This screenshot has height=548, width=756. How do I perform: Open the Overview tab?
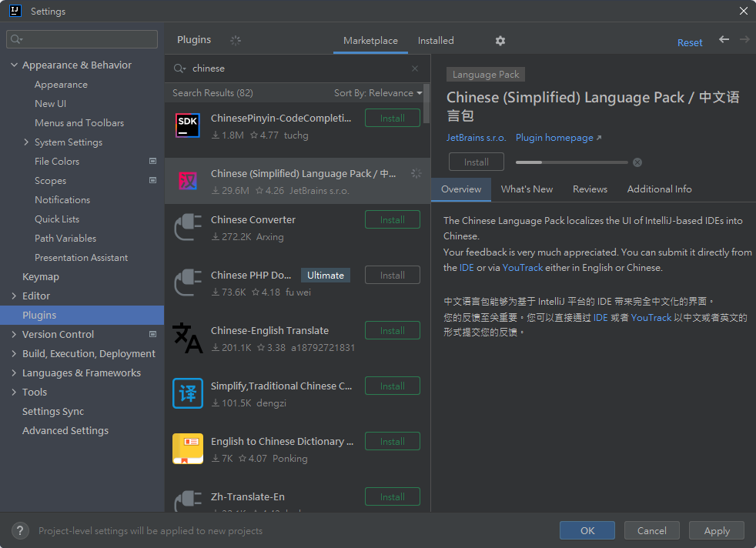tap(461, 189)
